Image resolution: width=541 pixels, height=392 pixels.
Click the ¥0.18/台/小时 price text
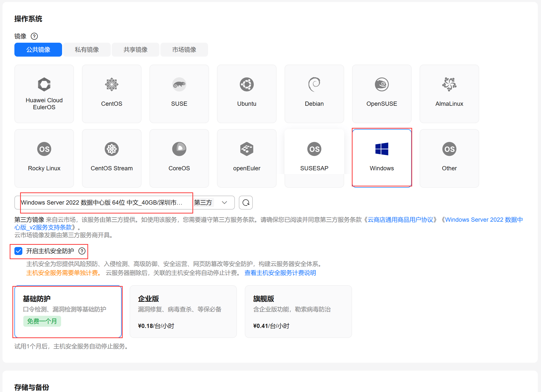tap(156, 326)
